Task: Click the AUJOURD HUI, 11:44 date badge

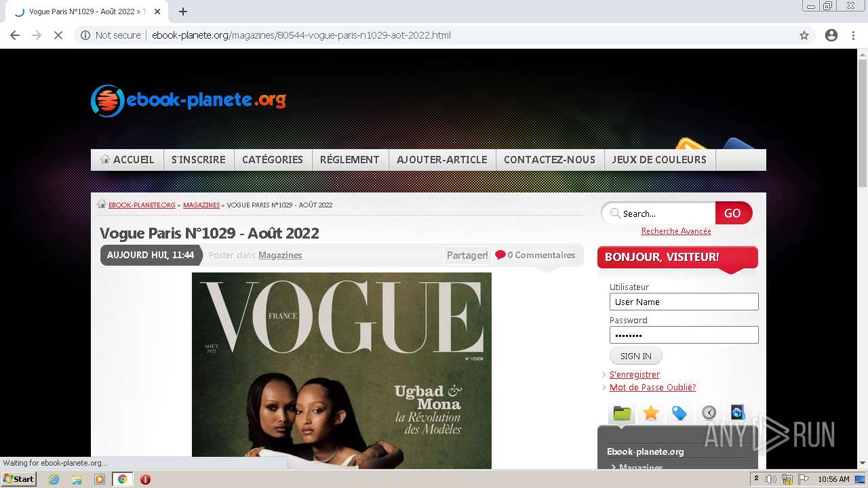Action: [151, 256]
